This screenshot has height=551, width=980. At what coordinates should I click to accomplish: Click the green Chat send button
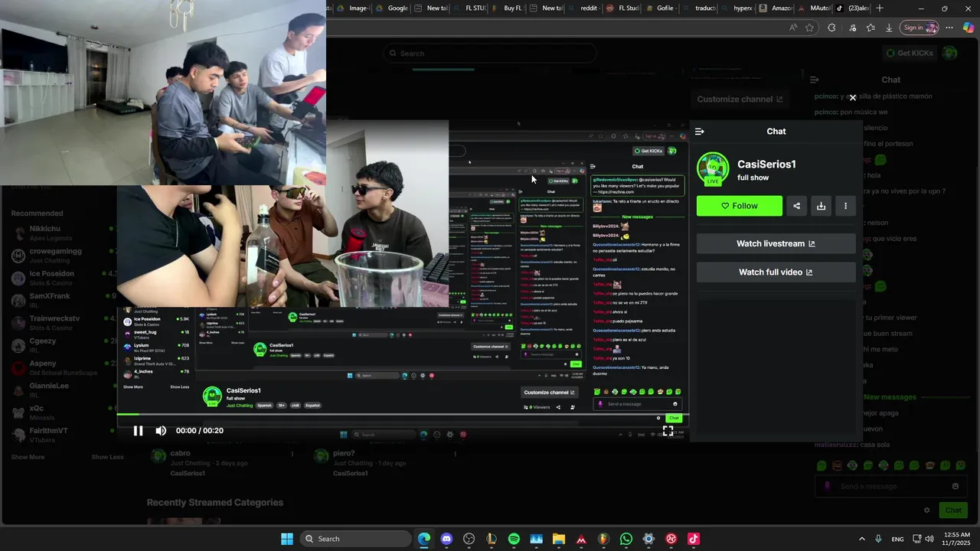pos(953,510)
